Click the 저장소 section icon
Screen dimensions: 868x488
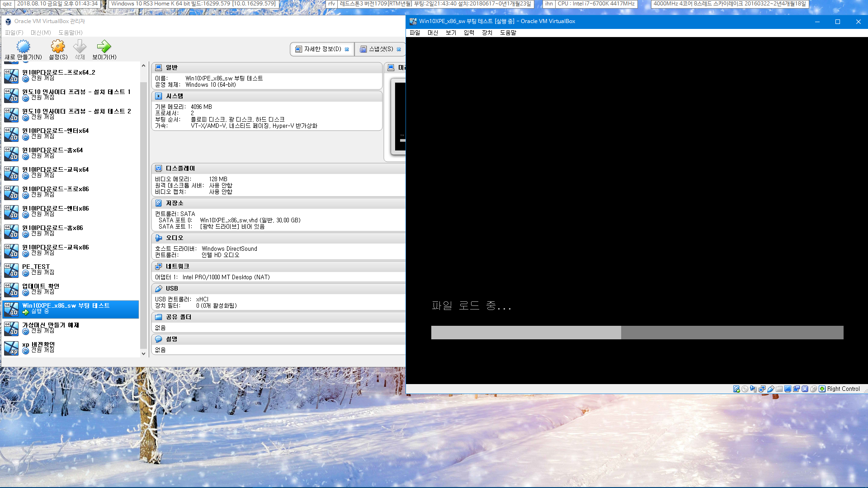(x=158, y=203)
